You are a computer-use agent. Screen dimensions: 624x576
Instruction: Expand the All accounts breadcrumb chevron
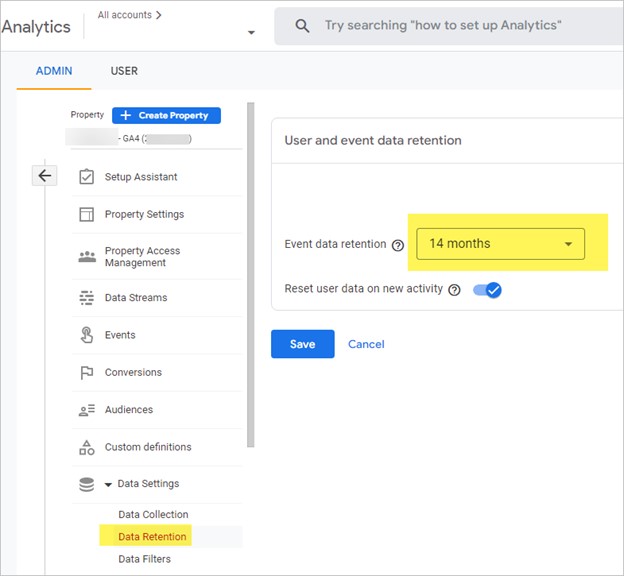159,15
